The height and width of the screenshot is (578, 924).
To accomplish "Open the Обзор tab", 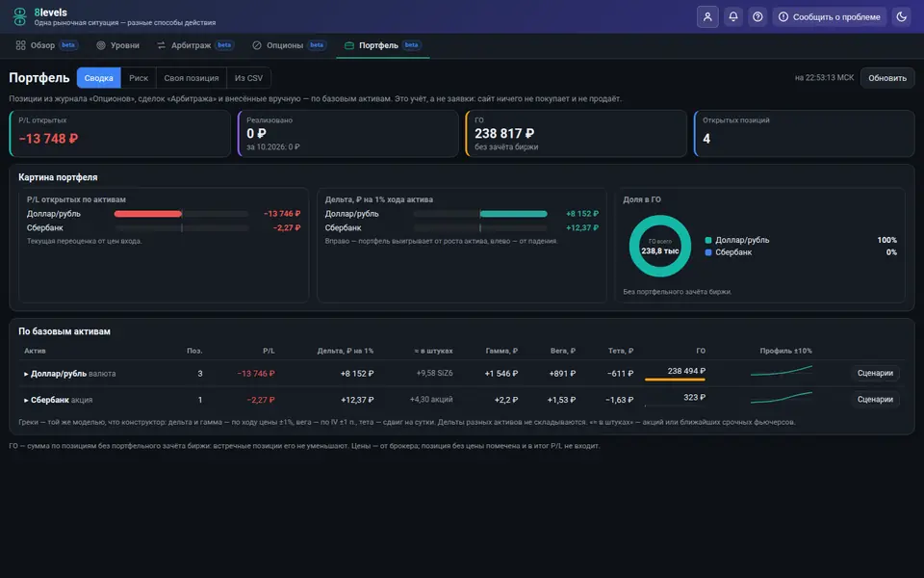I will coord(46,45).
